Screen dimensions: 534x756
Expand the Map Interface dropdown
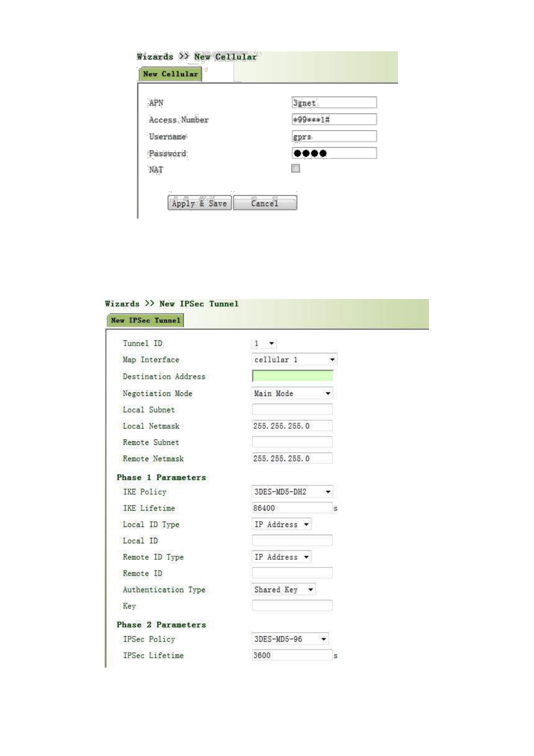294,360
